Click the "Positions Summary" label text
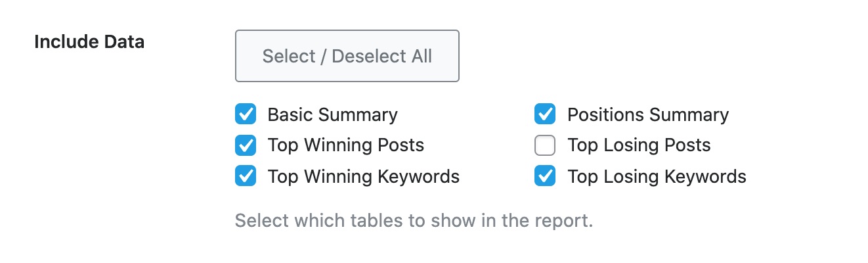 pos(648,115)
